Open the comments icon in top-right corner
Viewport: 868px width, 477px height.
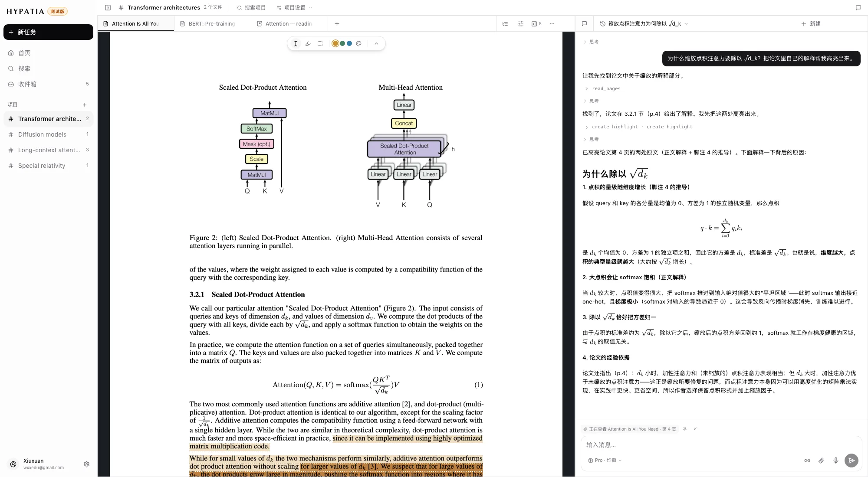point(858,7)
